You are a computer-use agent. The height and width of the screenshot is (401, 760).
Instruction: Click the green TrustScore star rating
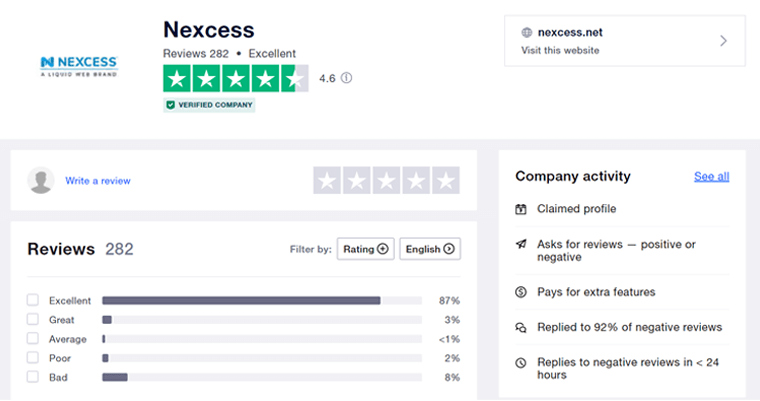coord(235,78)
